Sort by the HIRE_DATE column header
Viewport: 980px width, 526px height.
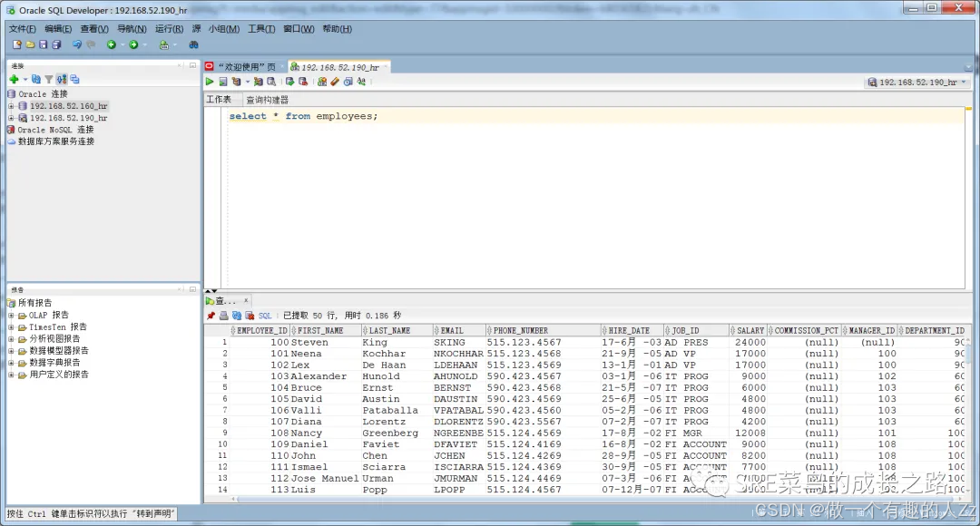pos(630,330)
